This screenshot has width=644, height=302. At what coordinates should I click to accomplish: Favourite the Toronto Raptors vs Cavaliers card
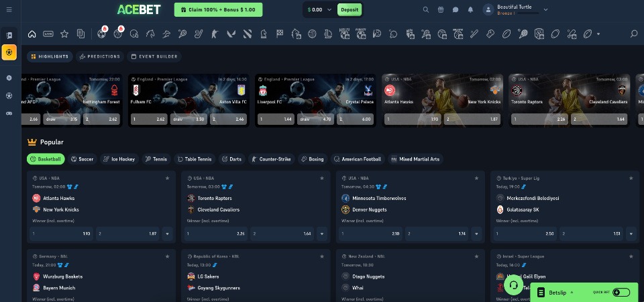tap(322, 179)
